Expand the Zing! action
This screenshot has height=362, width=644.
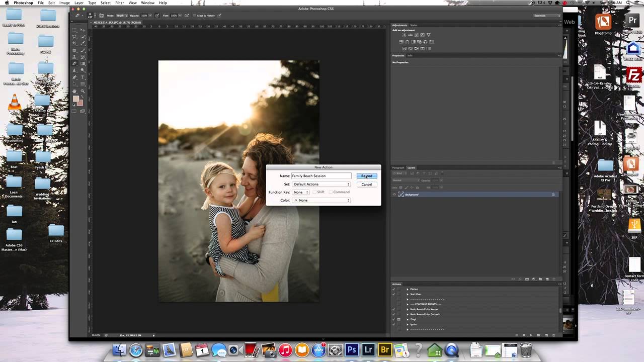[408, 319]
